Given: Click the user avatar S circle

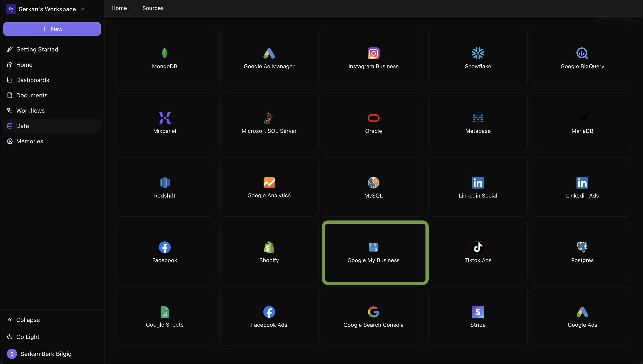Looking at the screenshot, I should click(x=12, y=354).
